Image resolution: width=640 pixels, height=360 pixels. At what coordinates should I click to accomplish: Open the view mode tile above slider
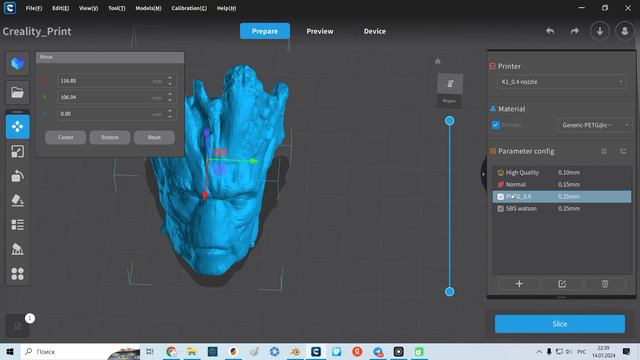pos(450,84)
